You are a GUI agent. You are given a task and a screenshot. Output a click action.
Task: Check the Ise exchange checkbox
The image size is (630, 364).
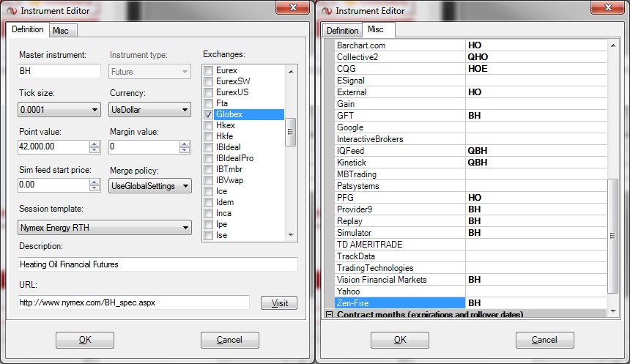208,235
